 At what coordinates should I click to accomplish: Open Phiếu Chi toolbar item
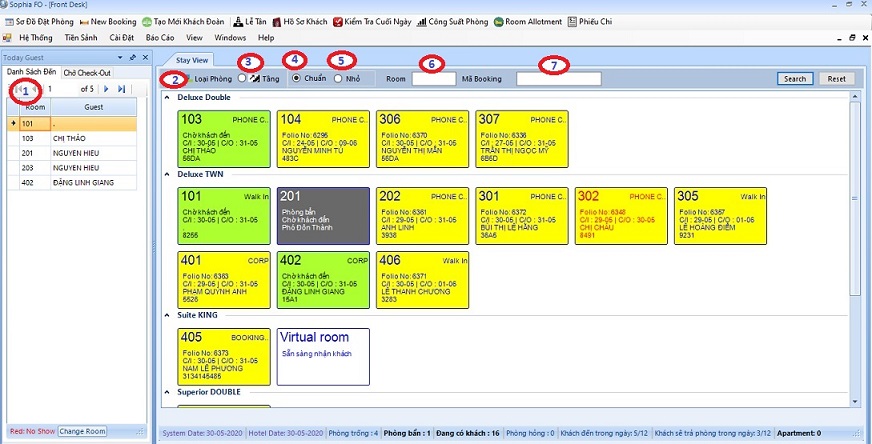pos(590,22)
